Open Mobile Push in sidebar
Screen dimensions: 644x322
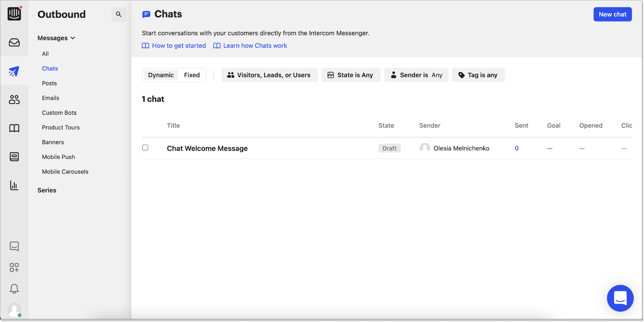pos(58,157)
